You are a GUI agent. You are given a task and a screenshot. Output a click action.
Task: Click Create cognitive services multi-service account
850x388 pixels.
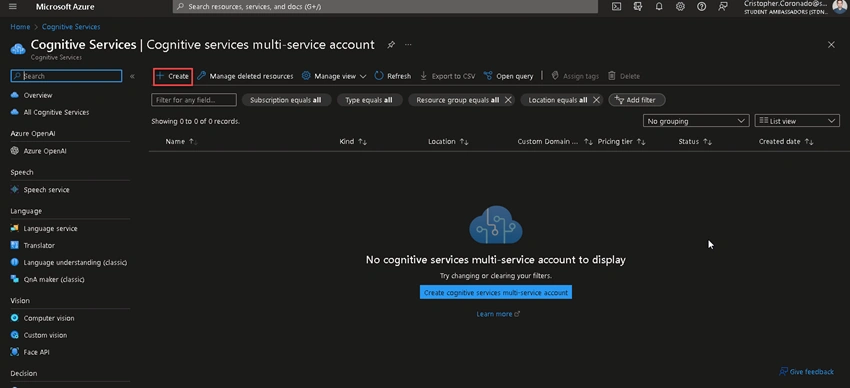(x=495, y=293)
